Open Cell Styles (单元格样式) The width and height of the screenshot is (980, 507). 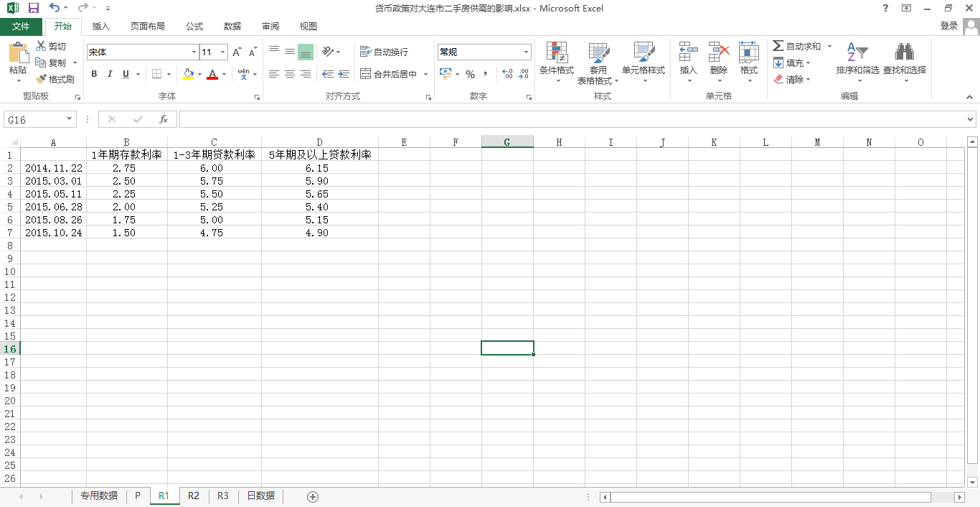[644, 62]
